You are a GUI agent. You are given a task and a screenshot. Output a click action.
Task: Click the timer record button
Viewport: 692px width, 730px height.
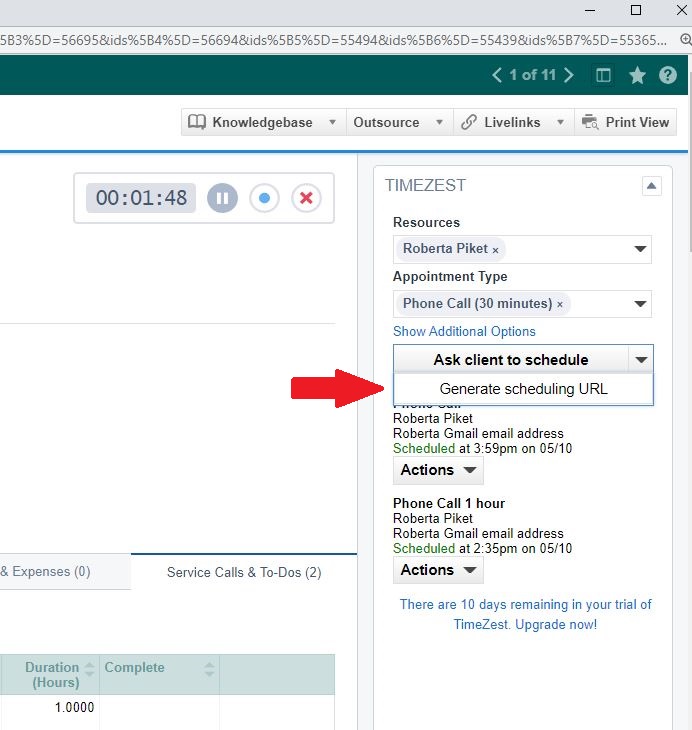(264, 198)
